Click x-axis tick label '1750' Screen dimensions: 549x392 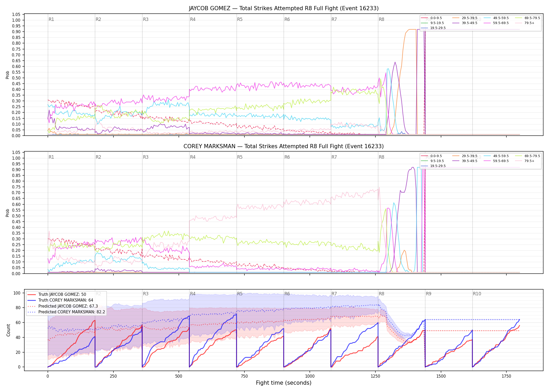point(506,376)
